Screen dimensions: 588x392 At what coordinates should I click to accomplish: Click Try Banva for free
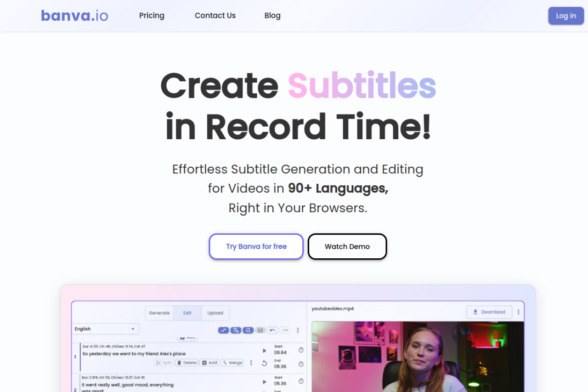pyautogui.click(x=256, y=246)
